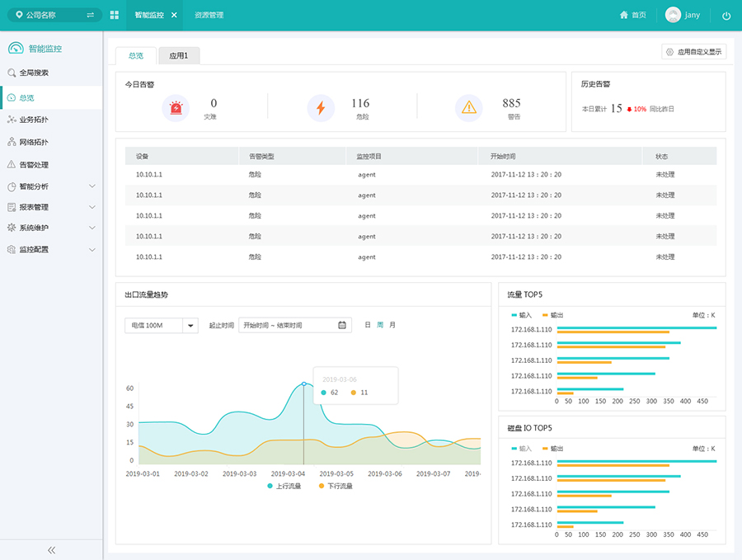
Task: Collapse sidebar with double-chevron icon
Action: (51, 549)
